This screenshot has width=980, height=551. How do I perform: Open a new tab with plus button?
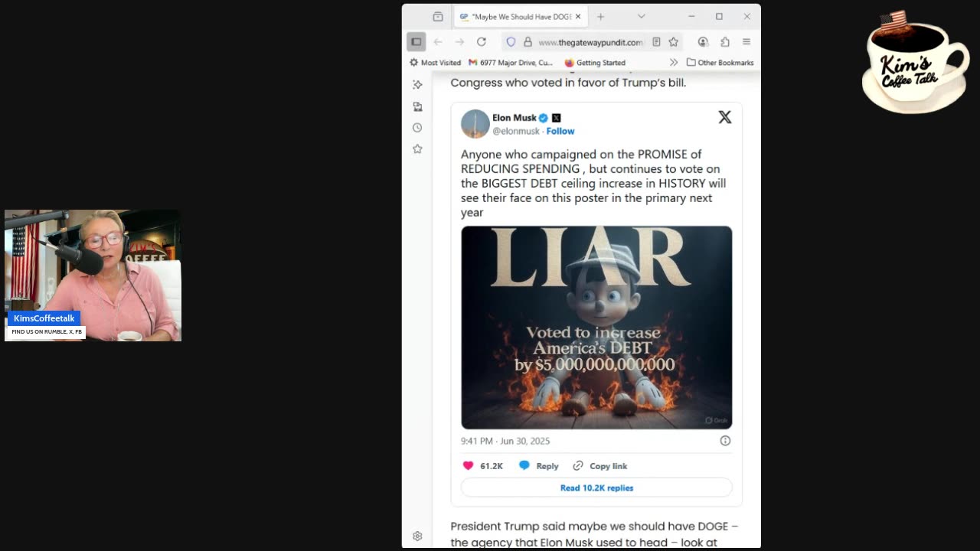pos(600,16)
